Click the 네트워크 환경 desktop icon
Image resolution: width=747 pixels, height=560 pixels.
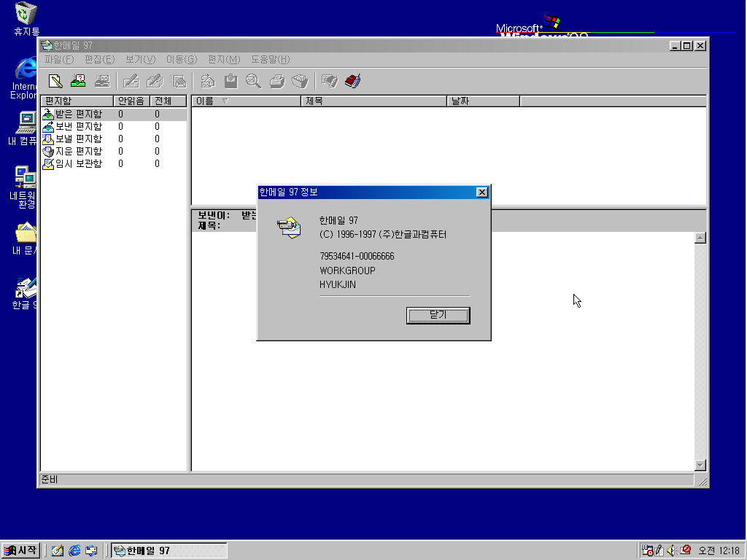click(24, 187)
